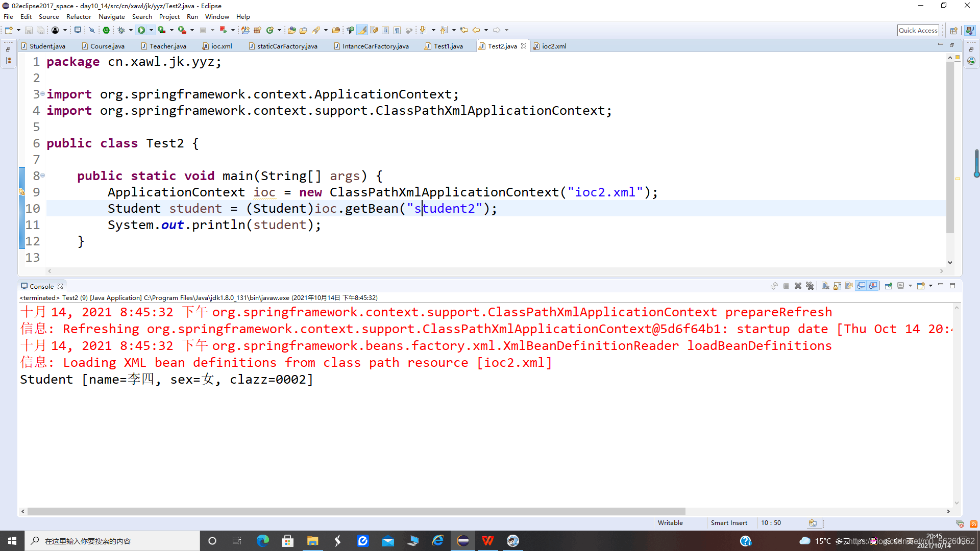Toggle Scroll Lock in Console toolbar

click(838, 286)
